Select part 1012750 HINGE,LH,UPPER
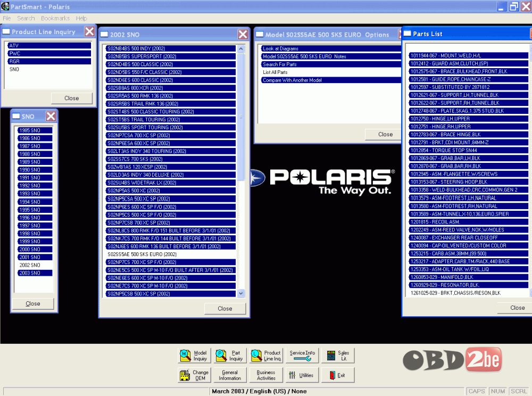 tap(469, 119)
